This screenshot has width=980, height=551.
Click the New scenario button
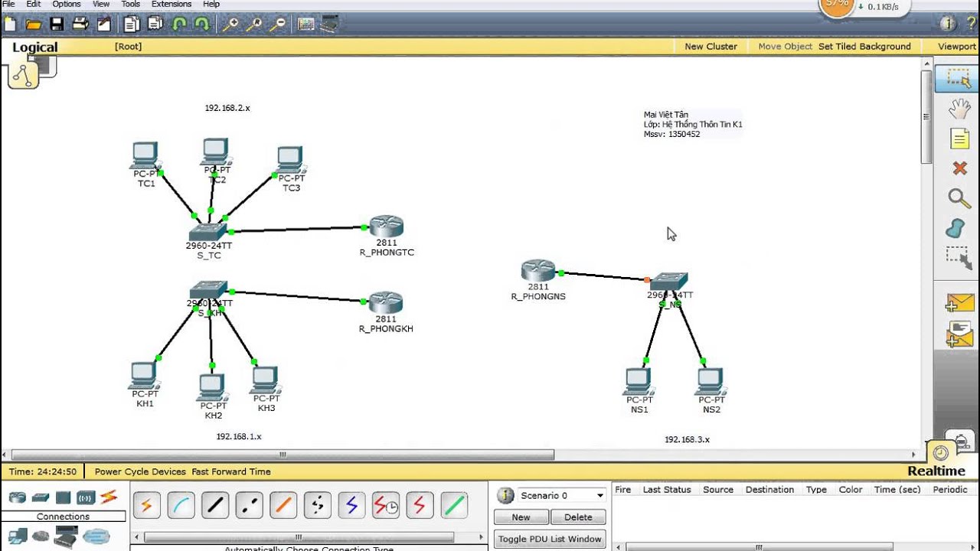521,517
